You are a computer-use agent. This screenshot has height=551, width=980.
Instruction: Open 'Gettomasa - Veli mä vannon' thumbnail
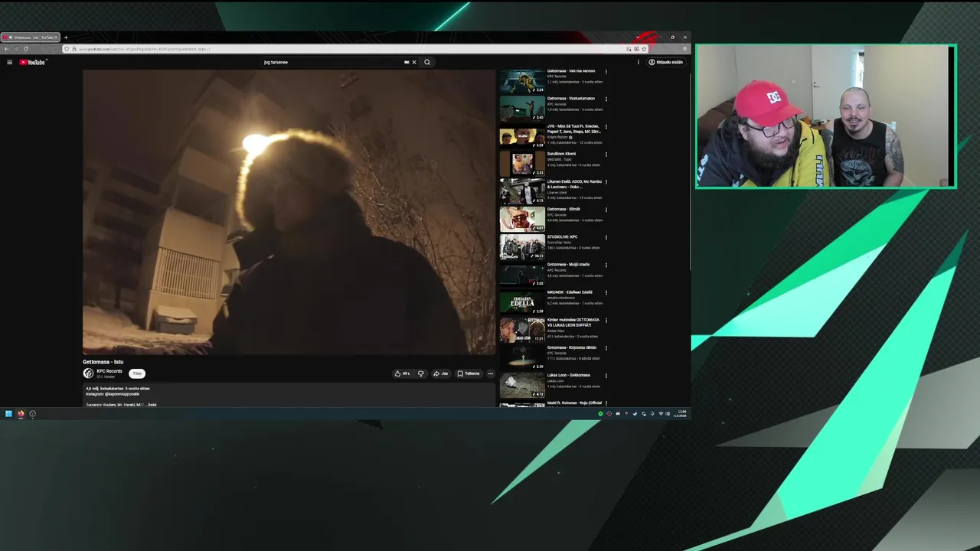[x=522, y=81]
